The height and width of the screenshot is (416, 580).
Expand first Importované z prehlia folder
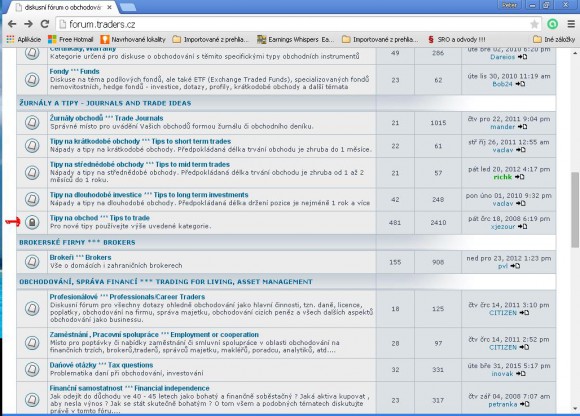210,39
